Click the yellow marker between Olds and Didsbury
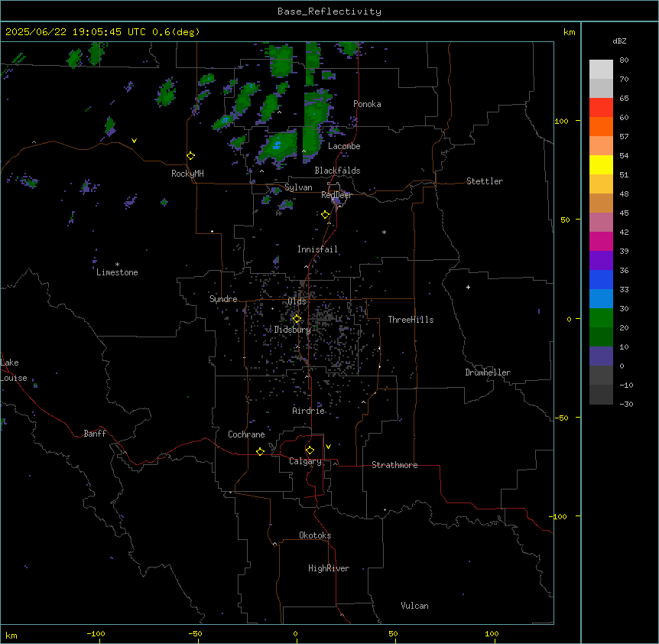The height and width of the screenshot is (644, 659). pos(297,319)
